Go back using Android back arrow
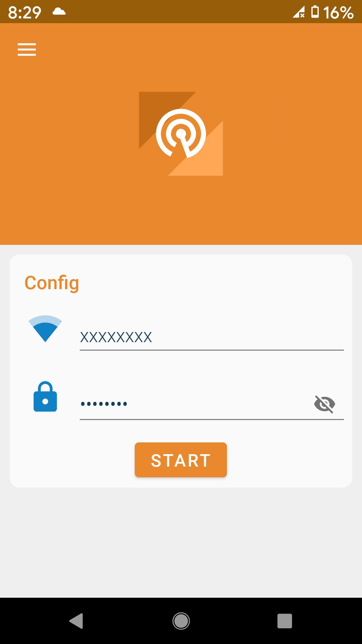This screenshot has width=362, height=644. click(76, 621)
